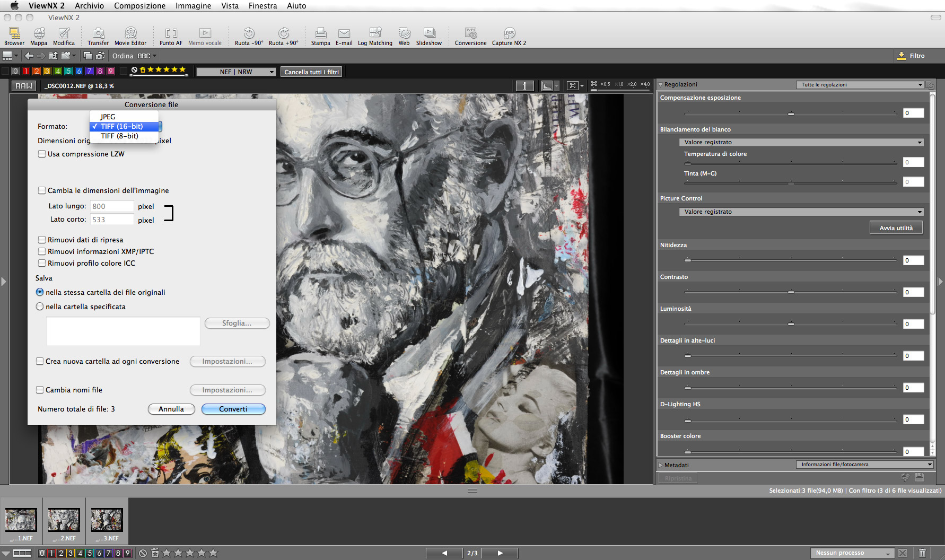This screenshot has height=560, width=945.
Task: Enable Usa compressione LZW
Action: 42,154
